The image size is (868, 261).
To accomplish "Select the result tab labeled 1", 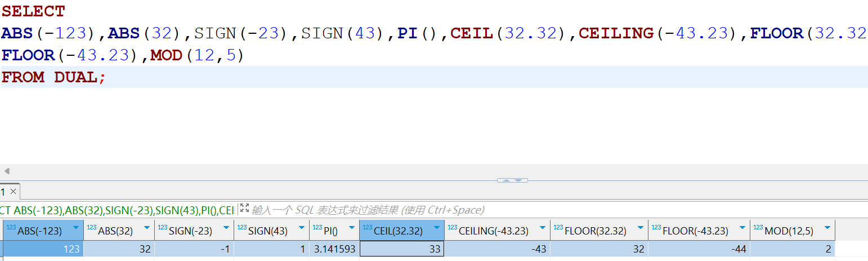I will tap(3, 192).
